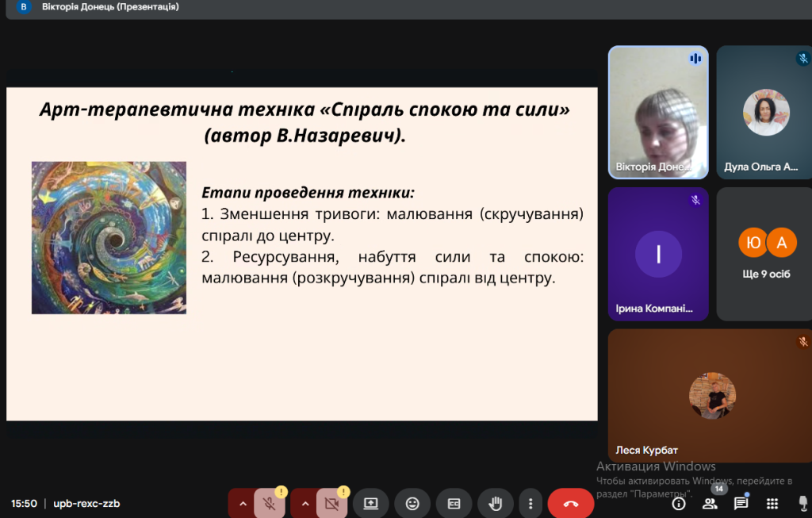Select Вікторія Донець video tile
This screenshot has height=518, width=812.
pyautogui.click(x=658, y=111)
